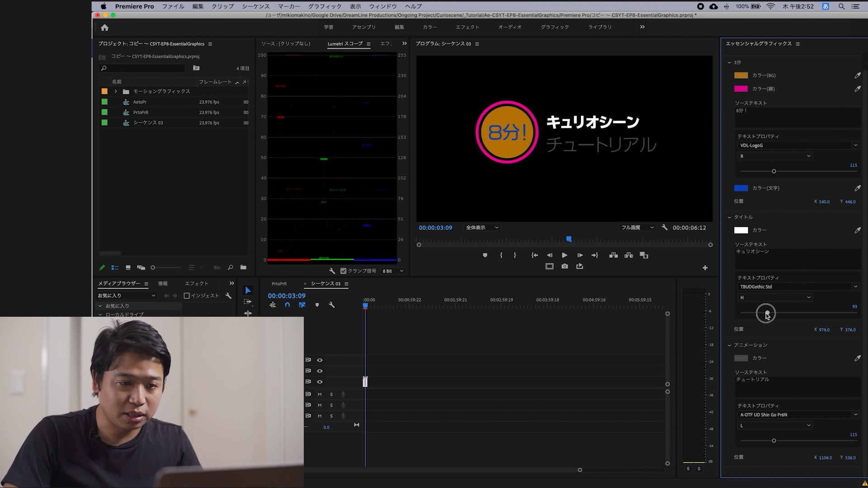Enable the インジェスト checkbox
868x488 pixels.
(x=187, y=296)
